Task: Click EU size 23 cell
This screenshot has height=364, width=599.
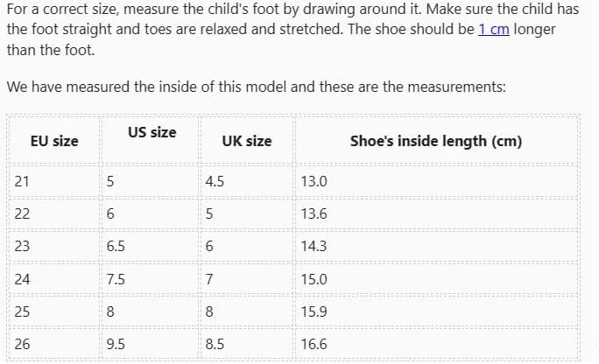Action: pyautogui.click(x=23, y=247)
